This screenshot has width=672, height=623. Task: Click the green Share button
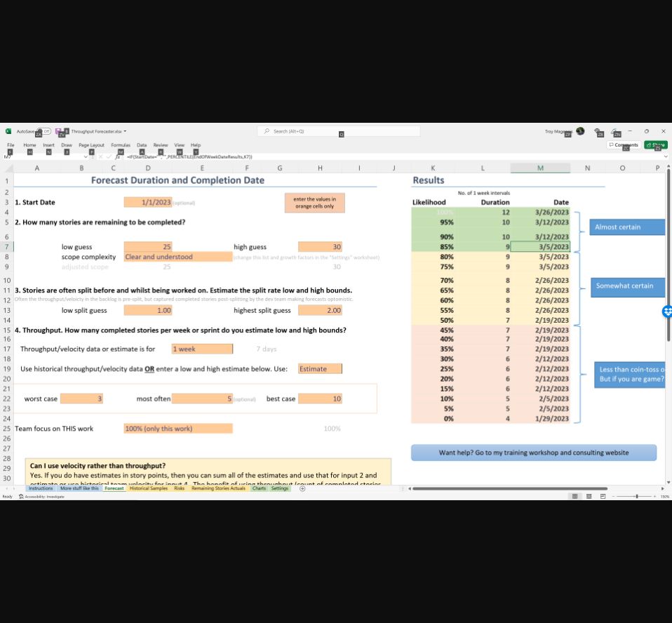pos(656,145)
